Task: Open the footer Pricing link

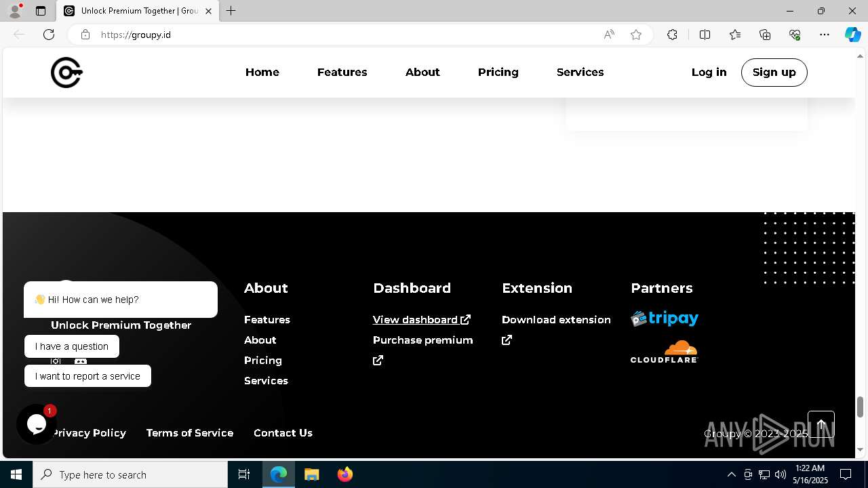Action: click(x=263, y=360)
